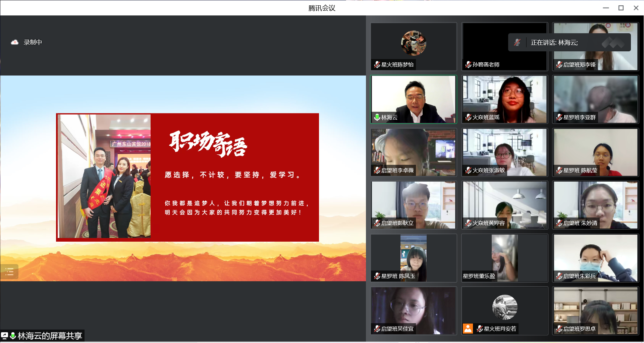Screen dimensions: 644x343
Task: Click the muted mic icon on 星火班陈梦怡
Action: pyautogui.click(x=377, y=64)
